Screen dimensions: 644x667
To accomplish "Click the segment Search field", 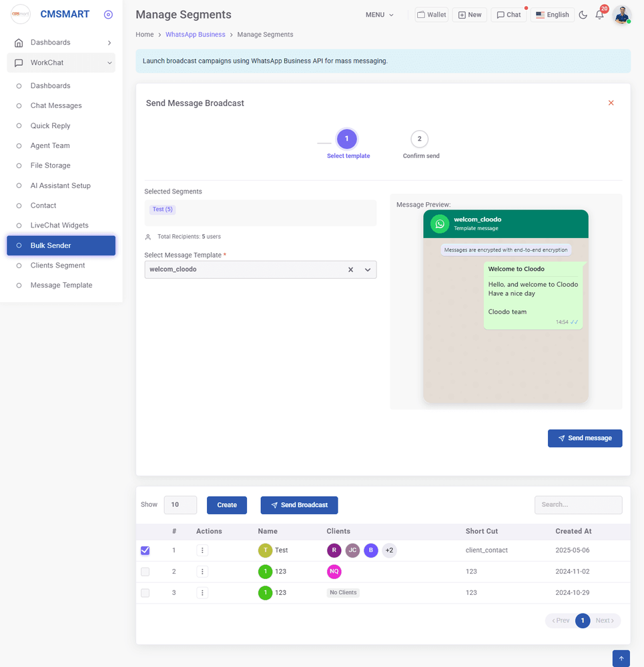I will point(578,505).
